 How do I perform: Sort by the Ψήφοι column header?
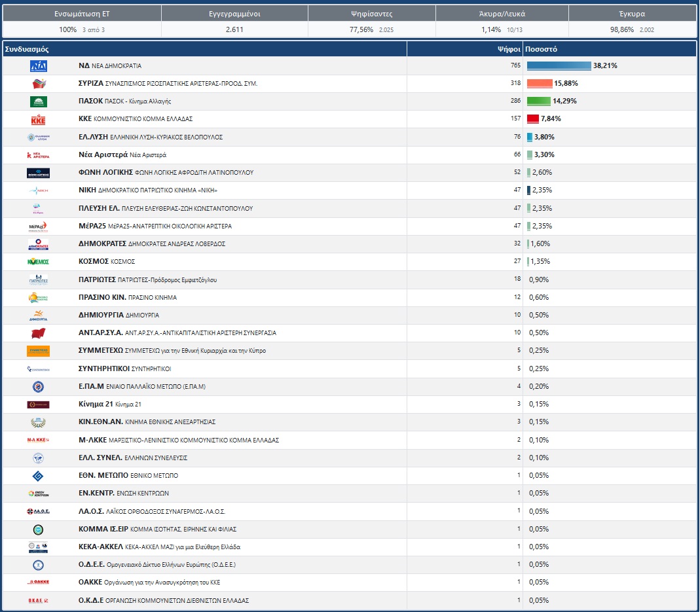(509, 49)
